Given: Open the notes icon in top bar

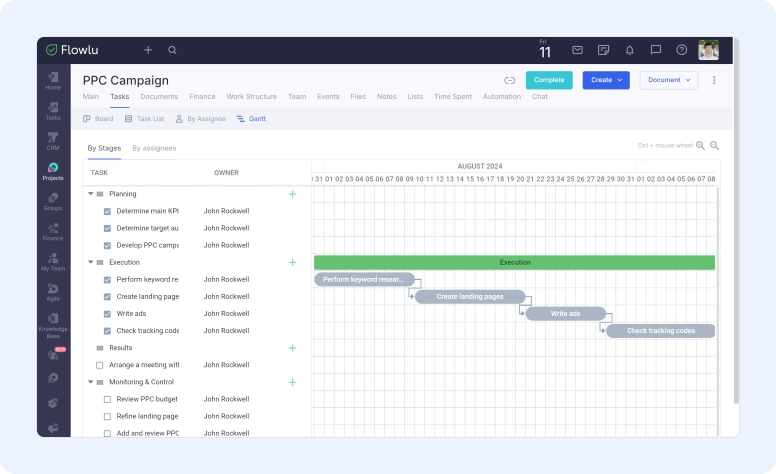Looking at the screenshot, I should (603, 50).
